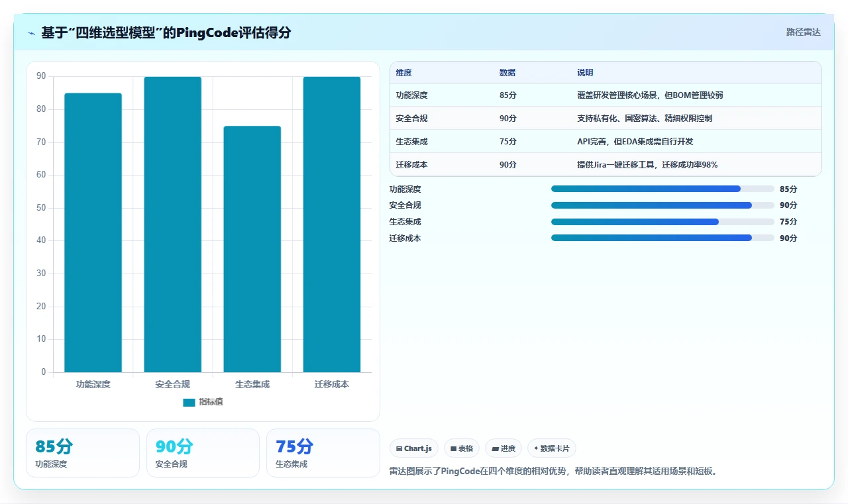848x504 pixels.
Task: Click the 85分 功能深度 data card
Action: 83,453
